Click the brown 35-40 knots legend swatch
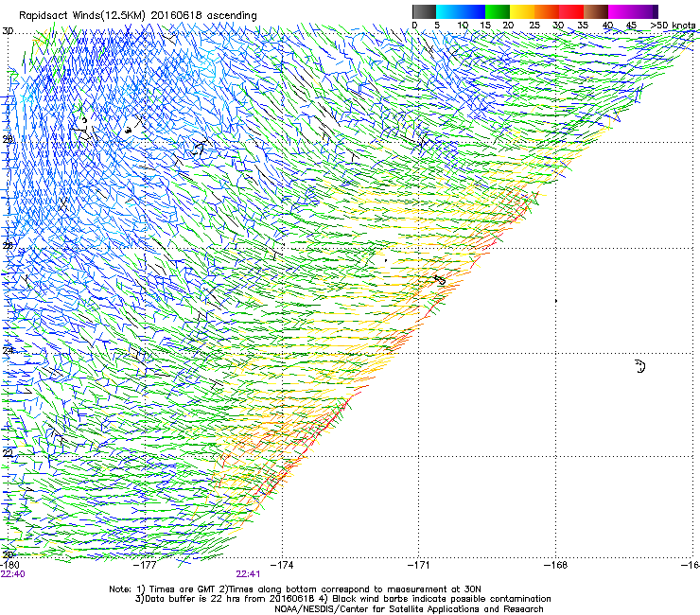Screen dimensions: 700x615 point(596,11)
